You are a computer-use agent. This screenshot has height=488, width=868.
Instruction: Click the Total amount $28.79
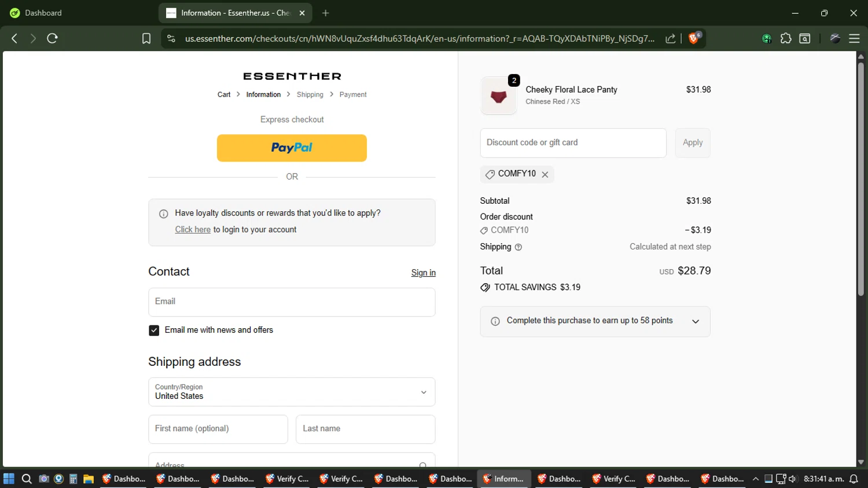pos(694,271)
